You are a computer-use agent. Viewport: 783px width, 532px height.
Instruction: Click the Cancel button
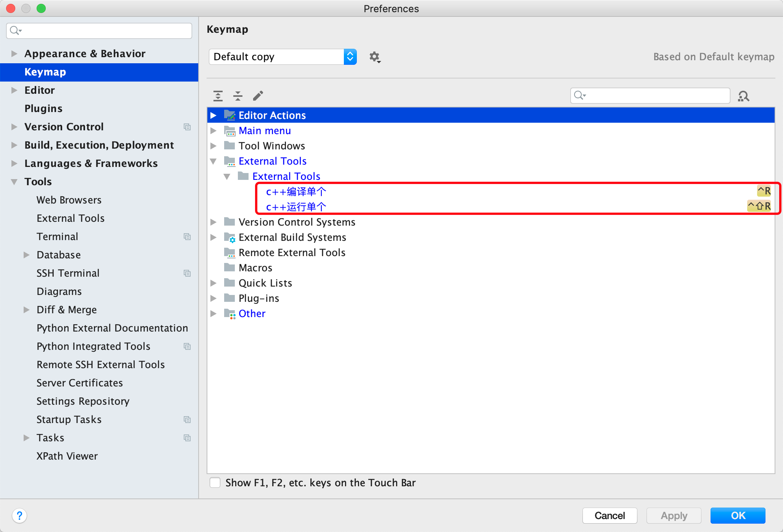pos(610,516)
